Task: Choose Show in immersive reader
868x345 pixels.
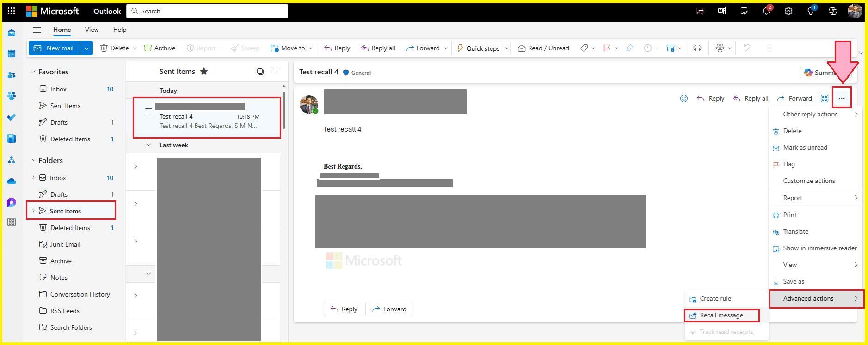Action: [x=815, y=248]
